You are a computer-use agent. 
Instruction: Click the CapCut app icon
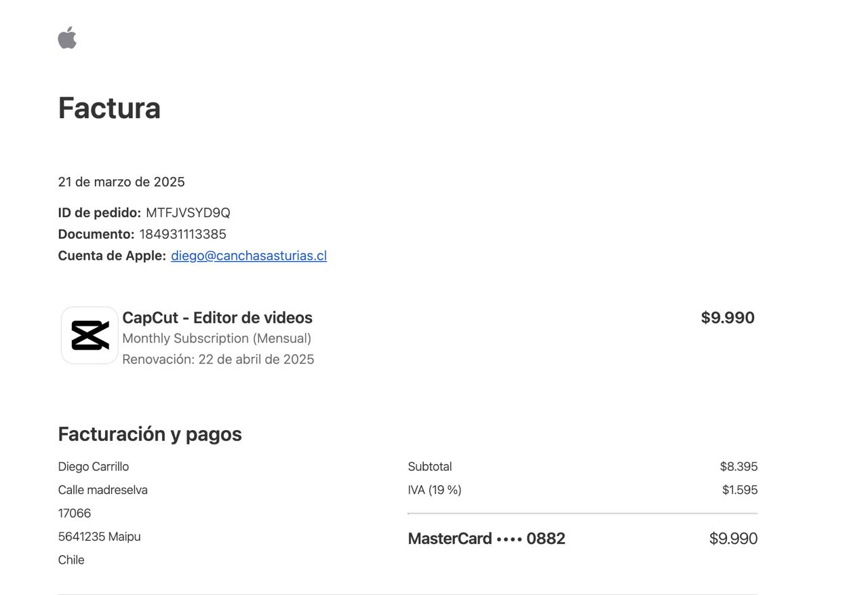(x=90, y=335)
